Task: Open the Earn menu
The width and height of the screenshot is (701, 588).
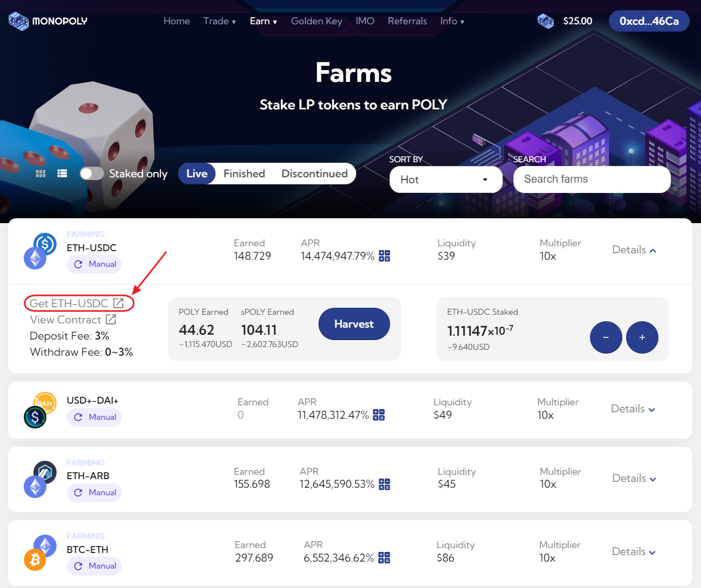Action: 263,21
